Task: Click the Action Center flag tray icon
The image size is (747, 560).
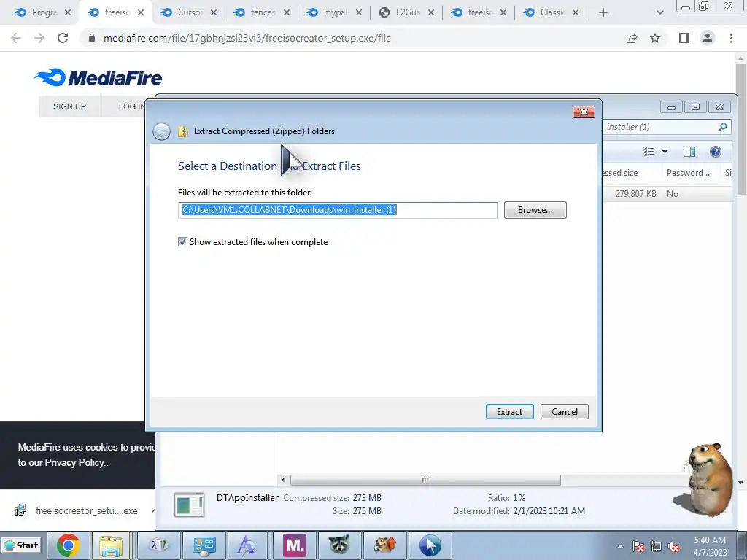Action: (x=638, y=546)
